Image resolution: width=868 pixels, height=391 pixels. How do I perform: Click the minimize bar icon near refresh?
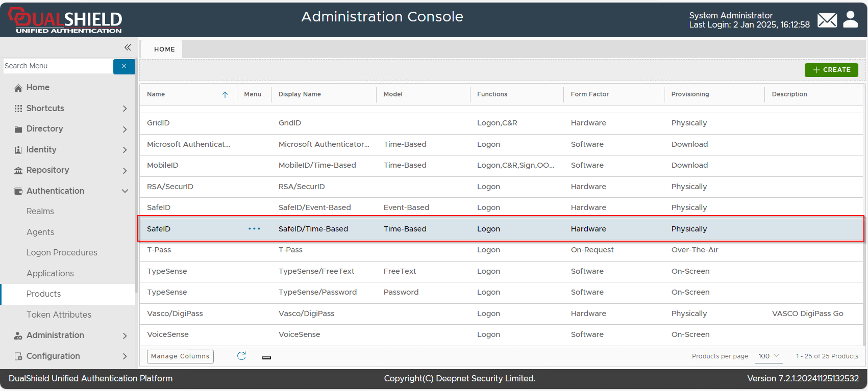tap(266, 358)
